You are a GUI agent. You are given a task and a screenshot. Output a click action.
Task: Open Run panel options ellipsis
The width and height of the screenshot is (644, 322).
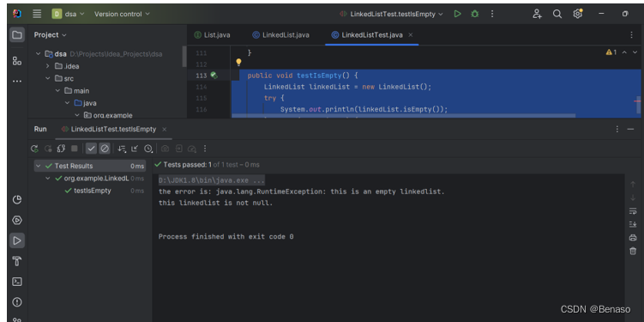(617, 129)
